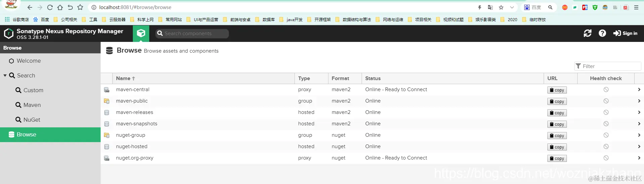
Task: Click the Nexus Repository Manager logo
Action: 8,34
